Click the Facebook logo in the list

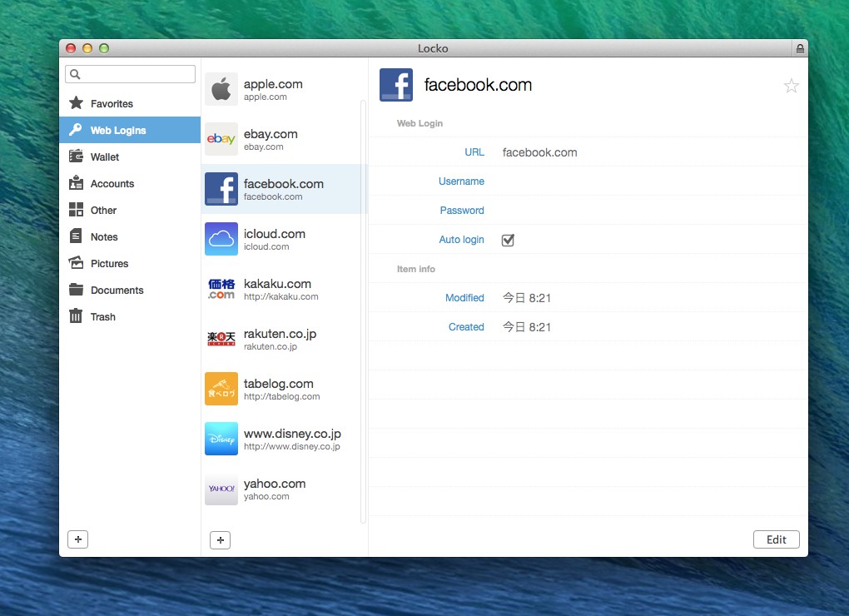(x=221, y=189)
